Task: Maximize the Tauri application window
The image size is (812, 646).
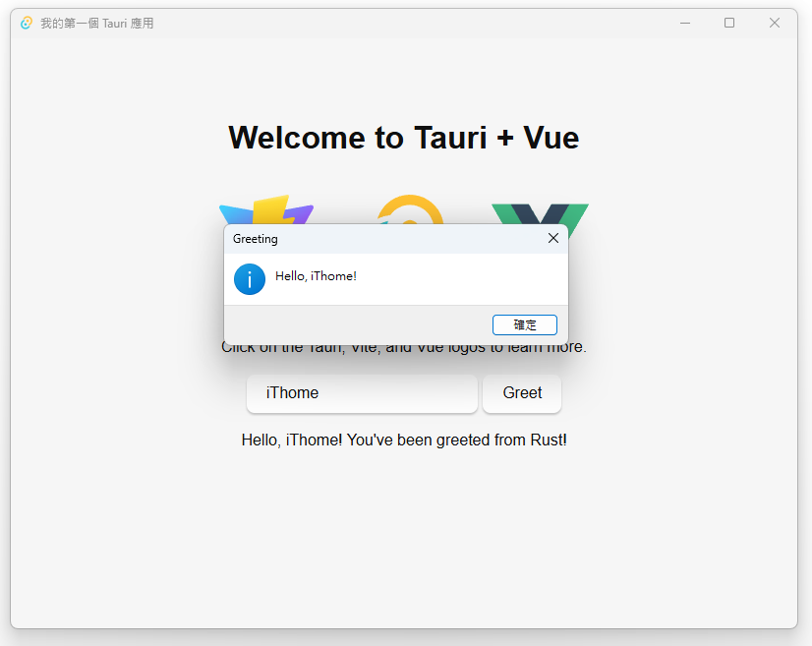Action: (x=729, y=24)
